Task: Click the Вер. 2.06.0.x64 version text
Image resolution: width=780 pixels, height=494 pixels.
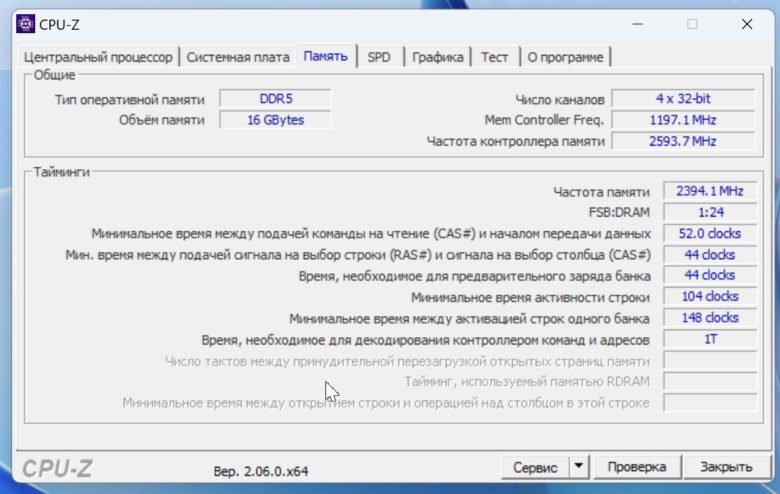Action: click(x=261, y=471)
